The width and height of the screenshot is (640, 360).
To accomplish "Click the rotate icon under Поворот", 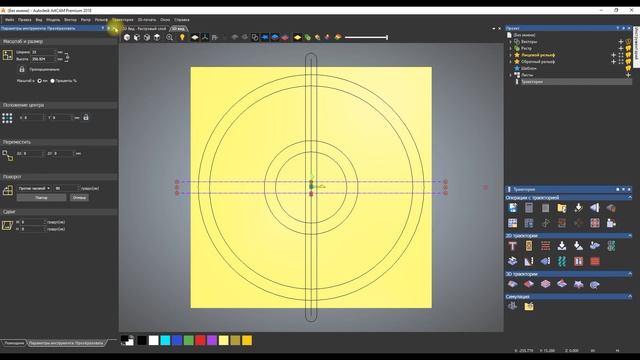I will coord(7,190).
